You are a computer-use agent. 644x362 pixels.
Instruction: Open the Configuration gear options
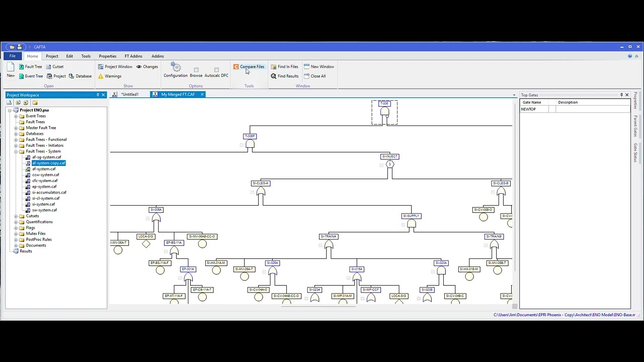(176, 70)
